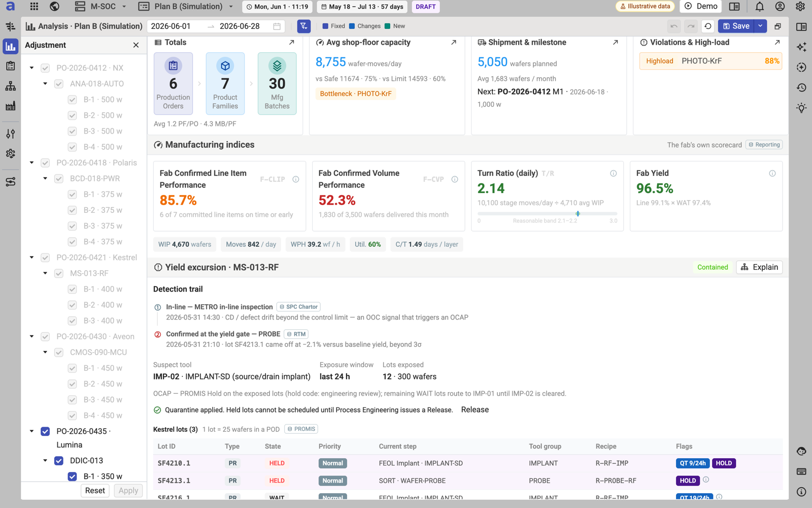This screenshot has width=812, height=508.
Task: Open the Reporting link
Action: [x=764, y=145]
